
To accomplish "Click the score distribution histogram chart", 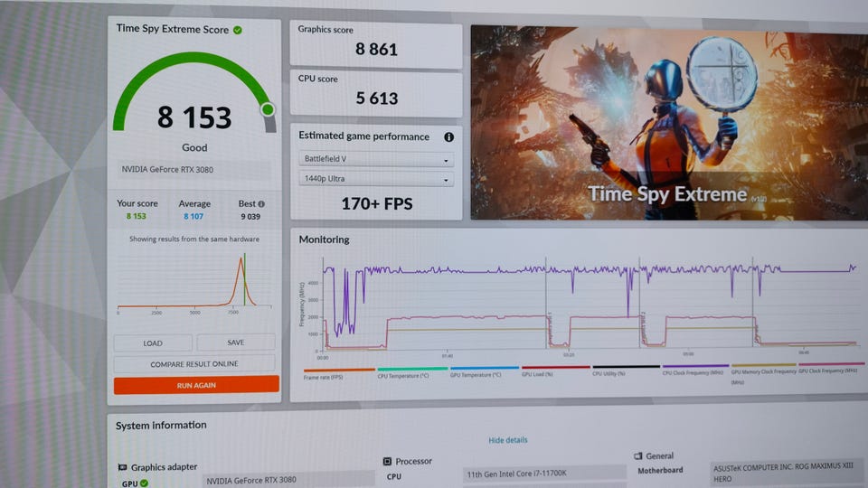I will click(194, 283).
